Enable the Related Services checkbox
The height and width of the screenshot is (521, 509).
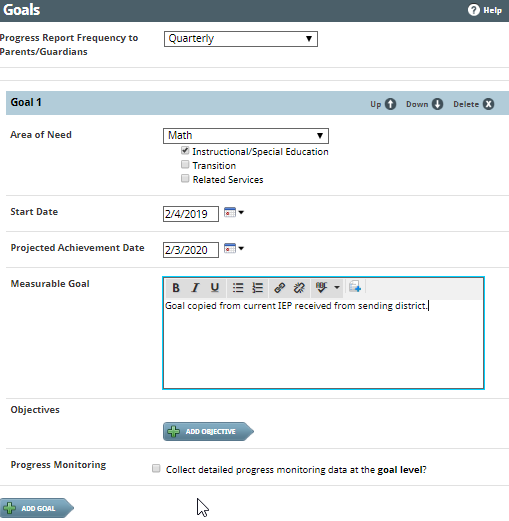(x=185, y=179)
